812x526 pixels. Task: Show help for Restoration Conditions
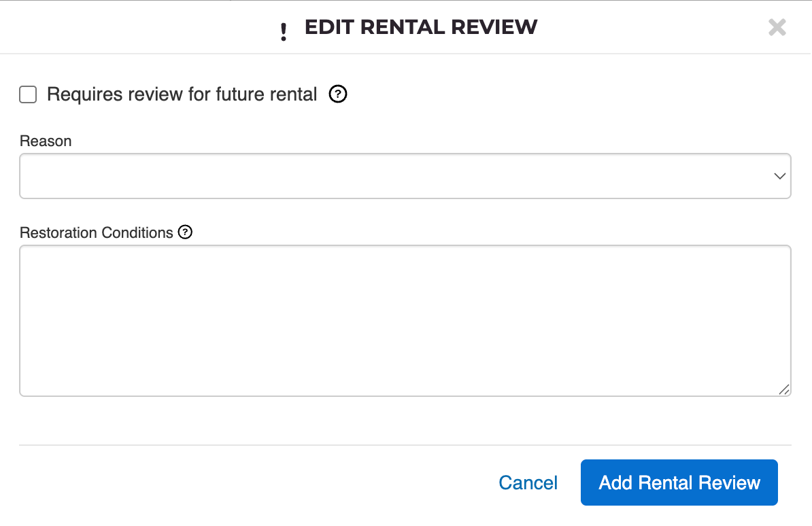point(185,232)
